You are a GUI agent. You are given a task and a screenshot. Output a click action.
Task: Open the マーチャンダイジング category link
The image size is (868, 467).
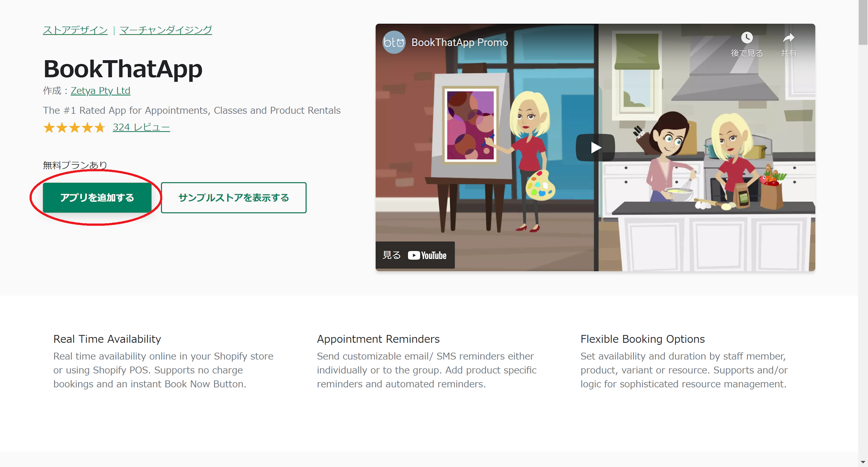(166, 30)
